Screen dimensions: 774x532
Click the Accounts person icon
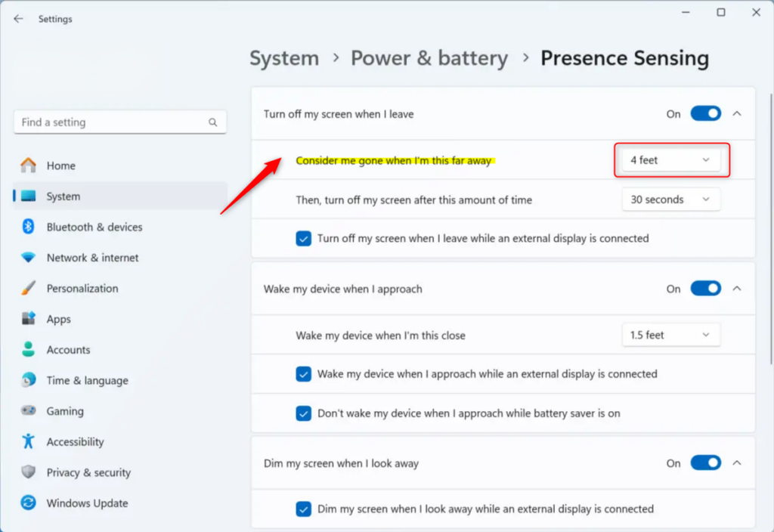[x=28, y=349]
